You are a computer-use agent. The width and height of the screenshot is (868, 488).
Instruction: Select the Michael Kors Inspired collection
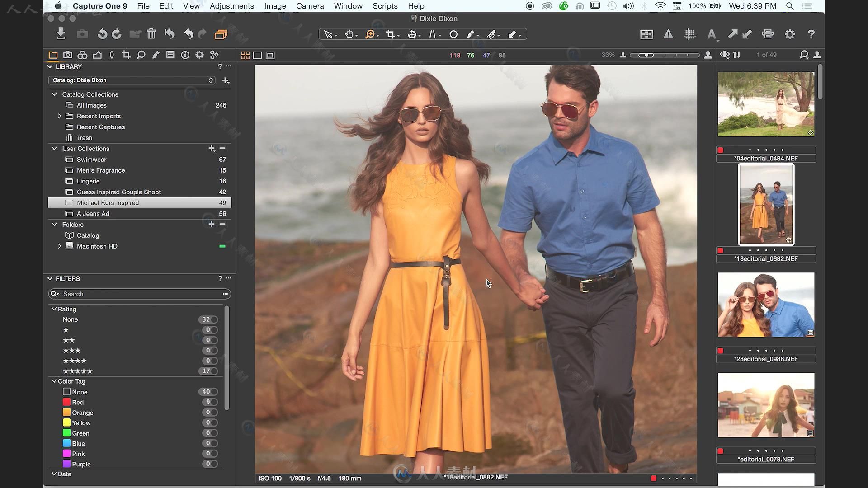[x=107, y=202]
